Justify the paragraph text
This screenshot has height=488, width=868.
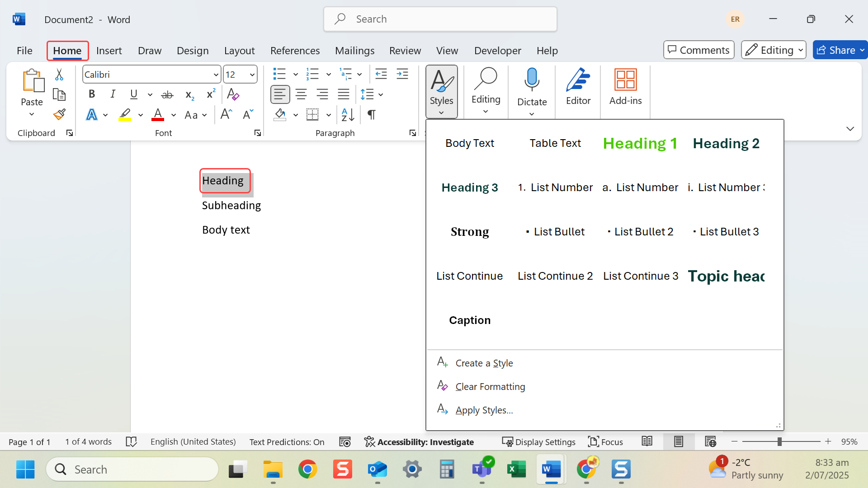pos(344,94)
